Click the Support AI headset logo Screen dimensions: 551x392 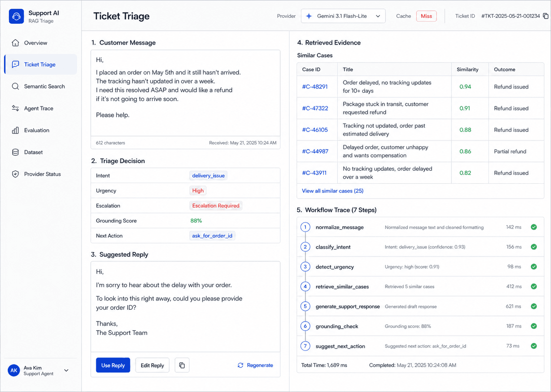coord(16,16)
